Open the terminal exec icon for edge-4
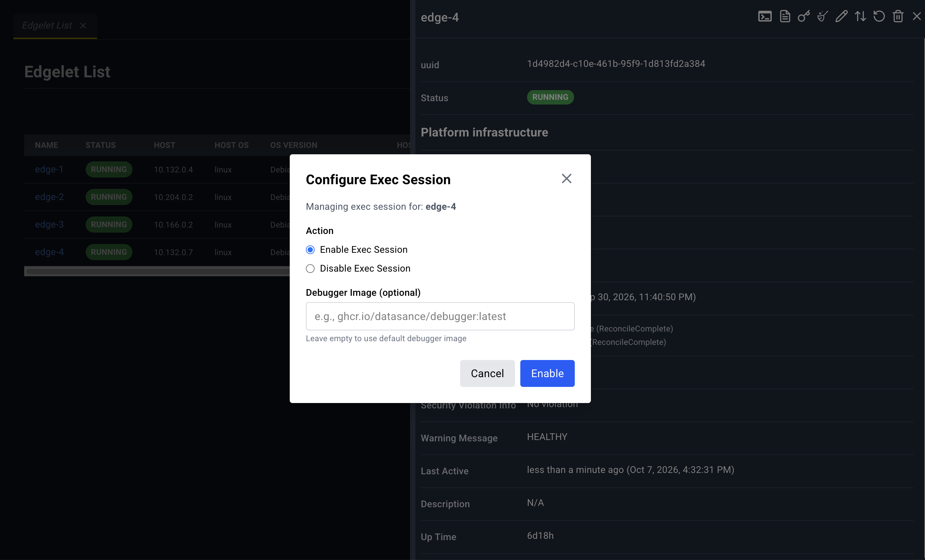 [x=765, y=16]
